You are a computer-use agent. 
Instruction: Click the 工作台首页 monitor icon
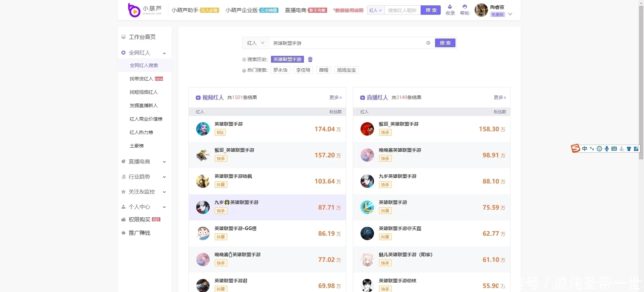pos(123,37)
